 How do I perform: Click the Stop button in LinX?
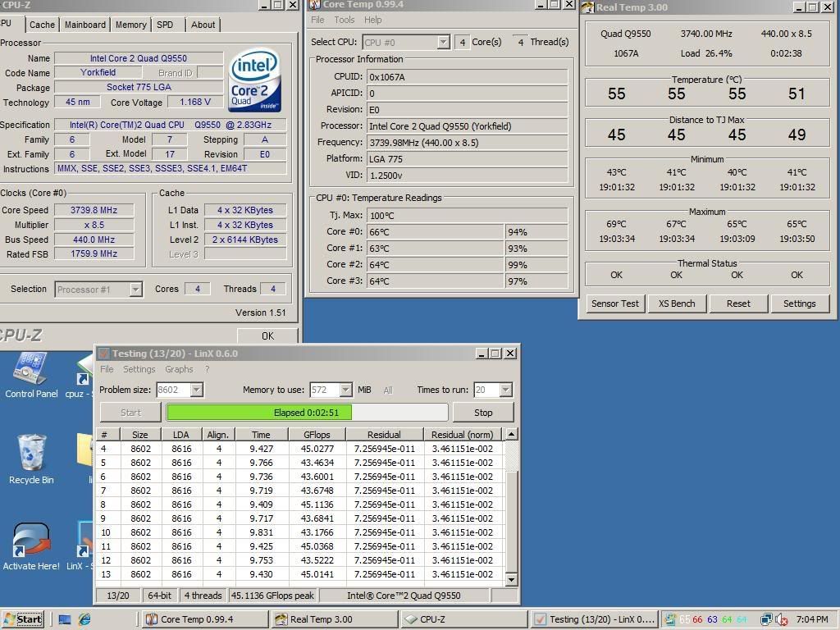tap(483, 413)
